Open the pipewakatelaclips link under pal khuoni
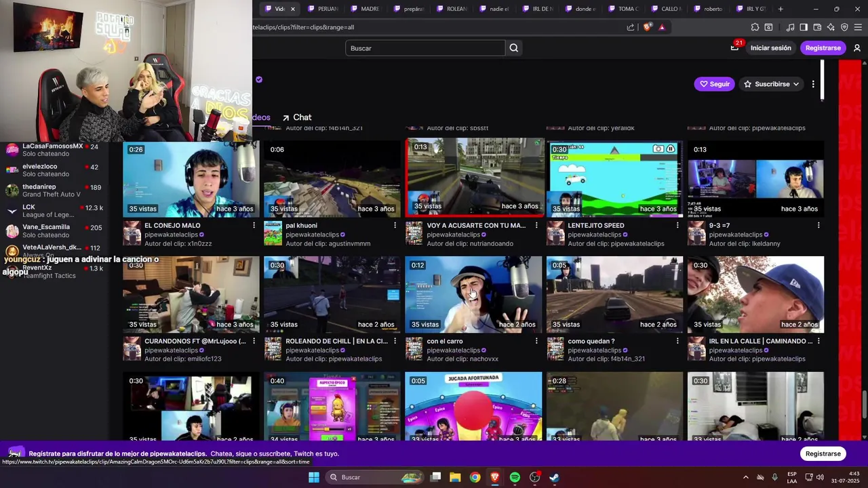This screenshot has width=868, height=488. click(313, 235)
